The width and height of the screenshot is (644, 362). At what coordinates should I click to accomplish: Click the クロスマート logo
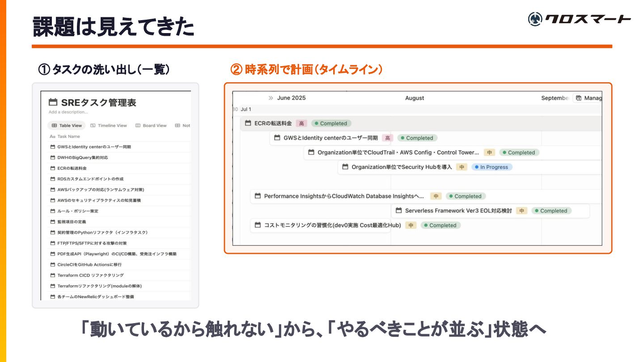pos(580,19)
